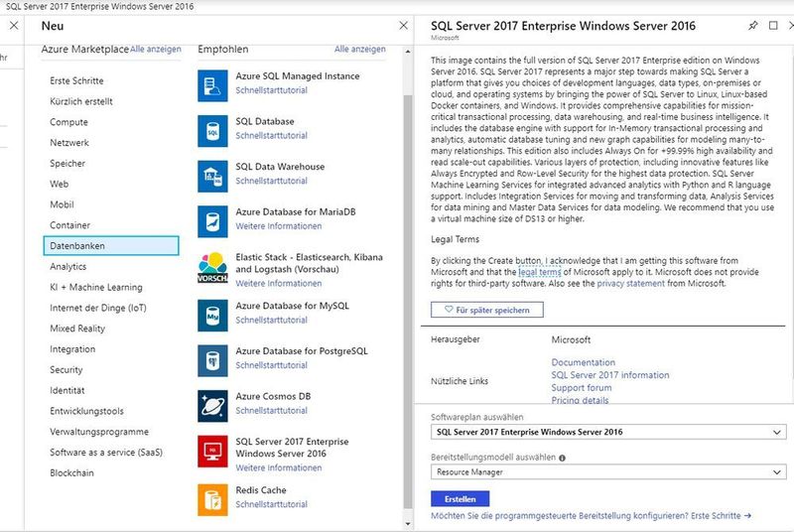Click the Erstellen button
This screenshot has width=794, height=532.
(460, 498)
